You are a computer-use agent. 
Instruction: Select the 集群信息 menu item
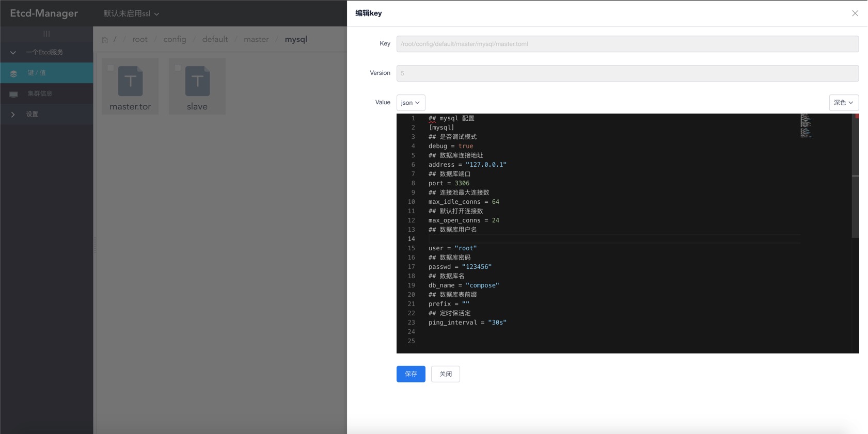point(46,93)
